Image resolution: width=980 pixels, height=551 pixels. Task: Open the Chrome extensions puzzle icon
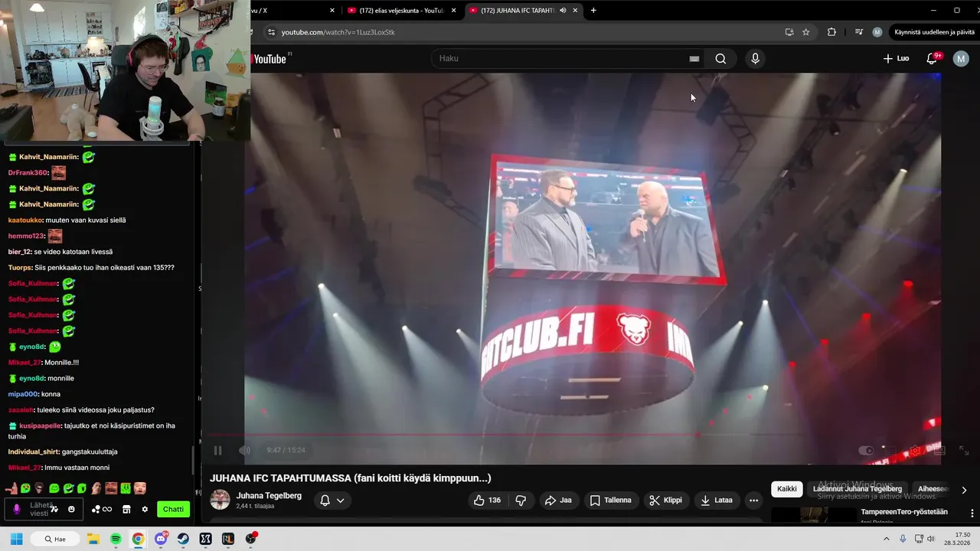(831, 32)
